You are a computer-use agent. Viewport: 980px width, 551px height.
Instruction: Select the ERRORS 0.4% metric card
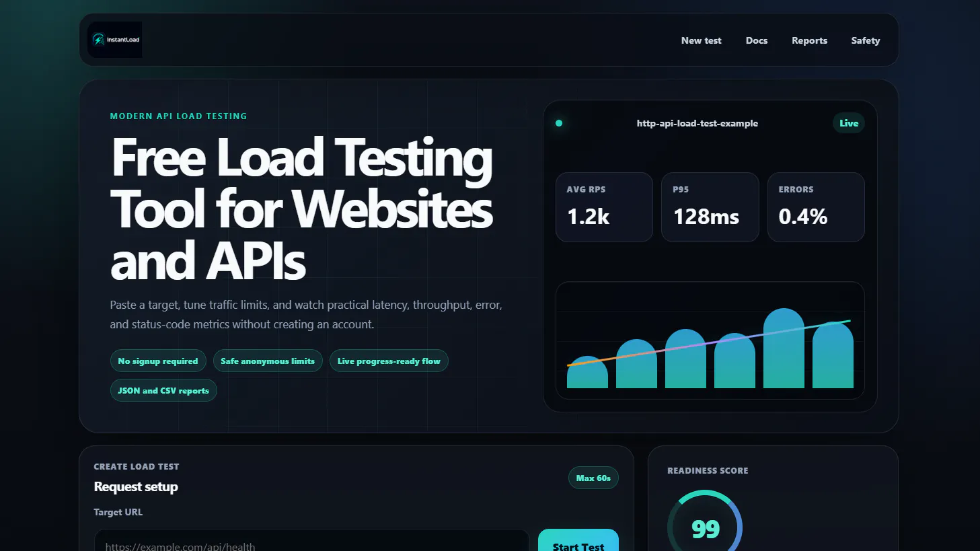[x=816, y=207]
